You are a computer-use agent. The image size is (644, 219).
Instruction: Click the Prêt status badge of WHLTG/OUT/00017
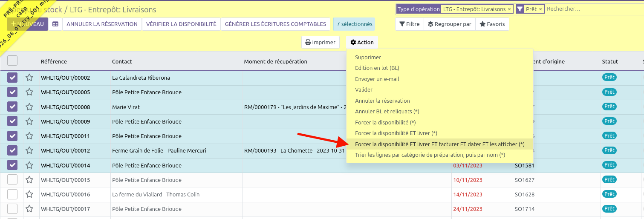[x=609, y=209]
